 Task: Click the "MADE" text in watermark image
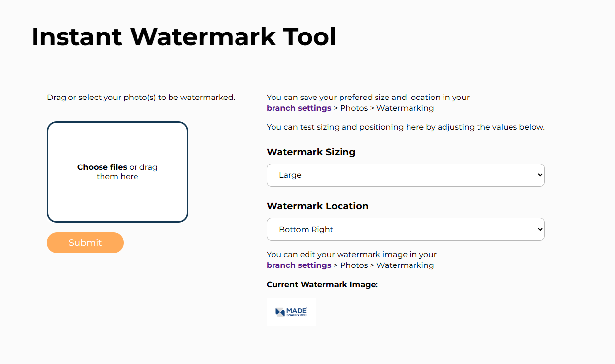pos(296,310)
